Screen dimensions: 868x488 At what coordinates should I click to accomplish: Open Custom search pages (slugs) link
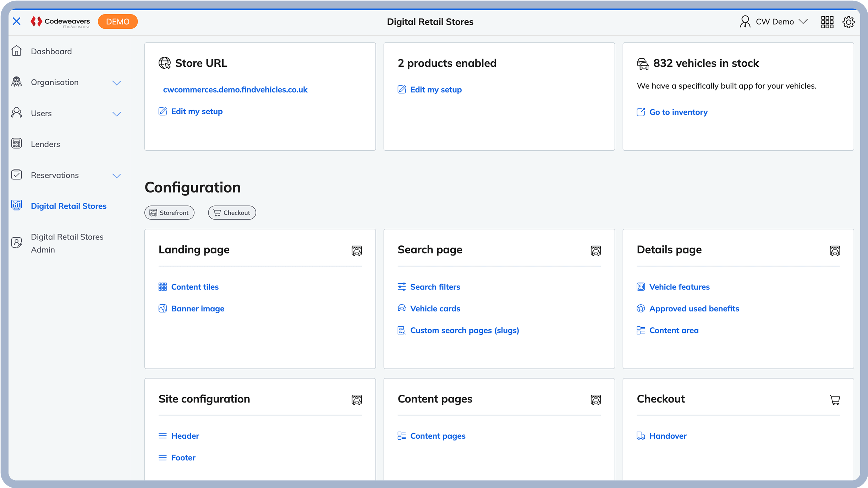click(x=465, y=331)
